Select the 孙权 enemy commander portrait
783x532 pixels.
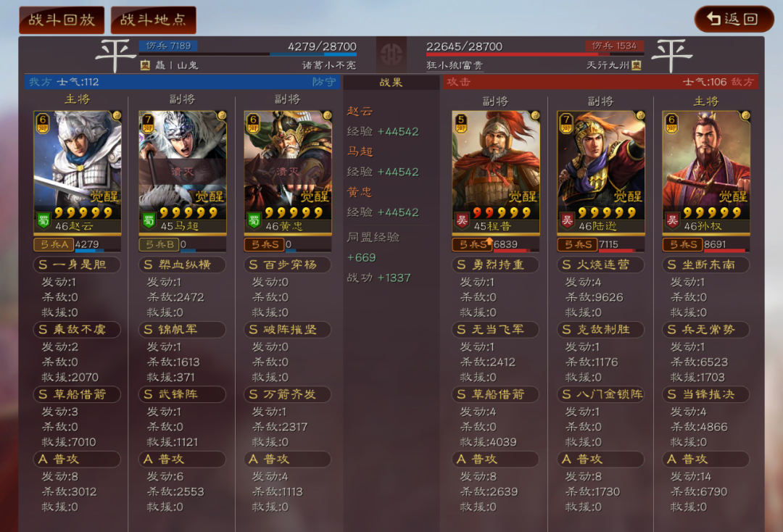click(x=706, y=173)
